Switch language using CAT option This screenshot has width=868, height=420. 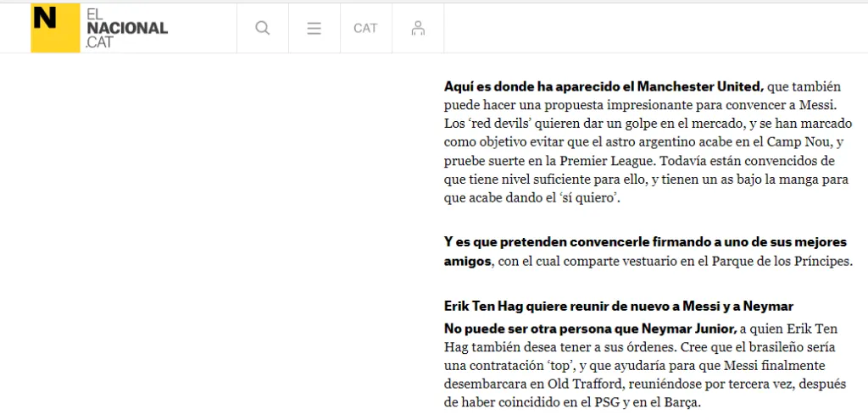(x=365, y=28)
